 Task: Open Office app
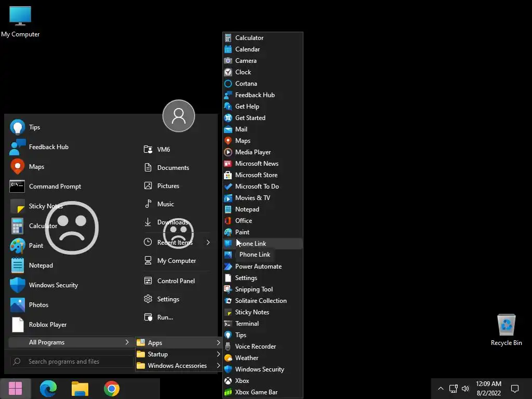pos(263,220)
